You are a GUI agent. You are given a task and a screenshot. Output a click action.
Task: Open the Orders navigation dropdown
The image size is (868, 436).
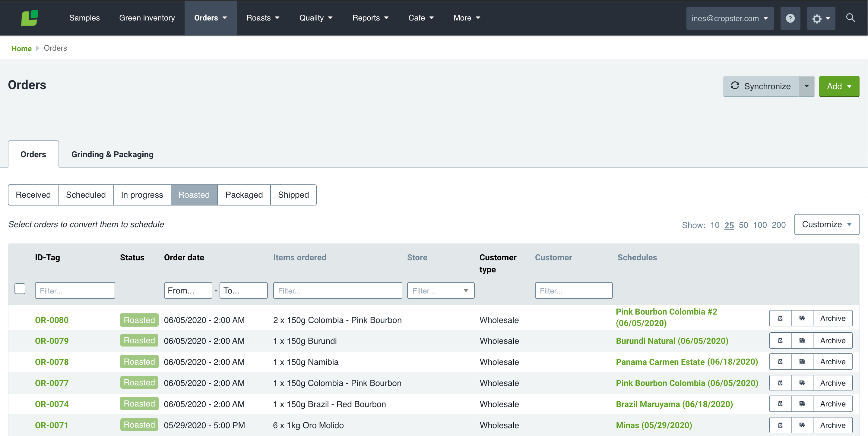coord(211,18)
